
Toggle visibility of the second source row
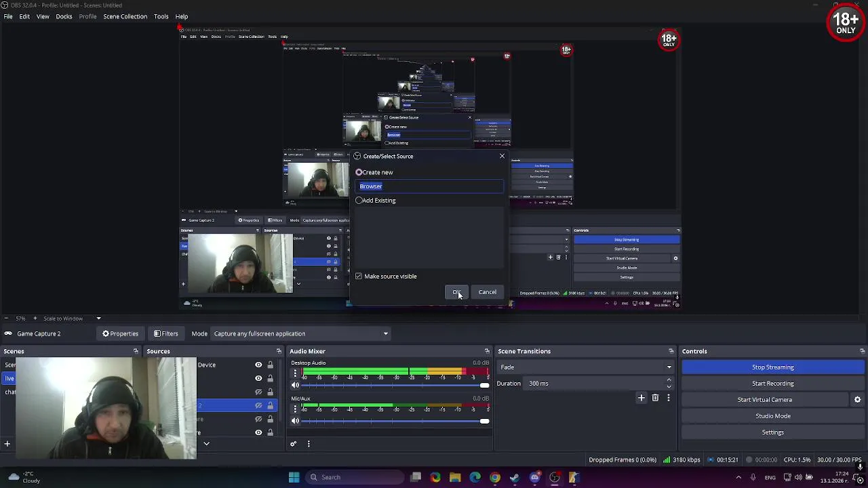tap(258, 378)
